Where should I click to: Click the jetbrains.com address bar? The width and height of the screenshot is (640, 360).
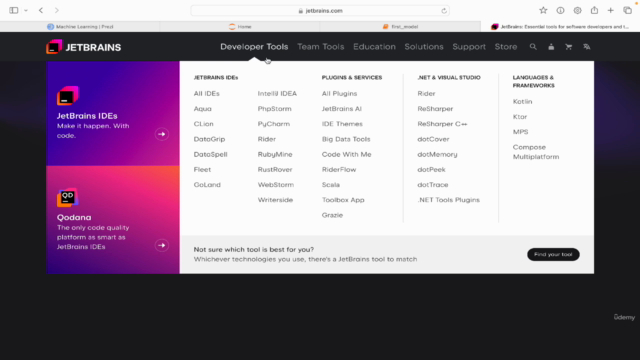(320, 11)
